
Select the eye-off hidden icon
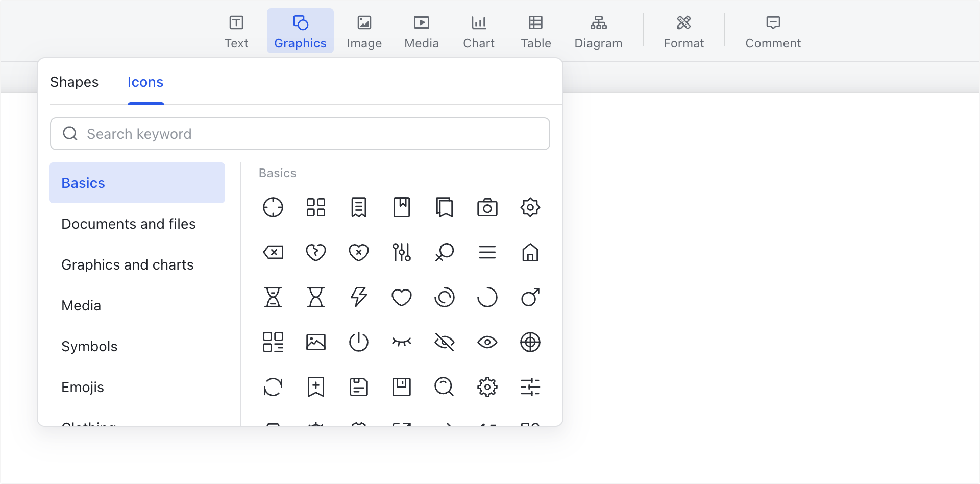point(445,342)
